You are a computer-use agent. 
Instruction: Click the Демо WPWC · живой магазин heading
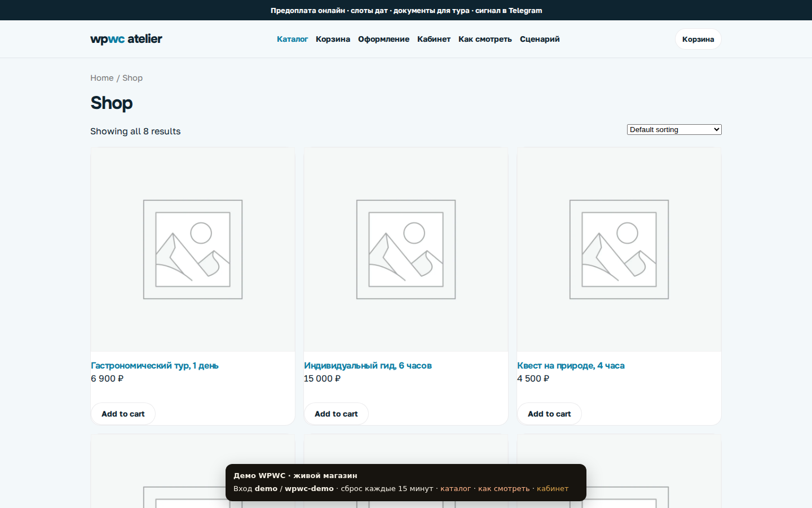click(295, 476)
